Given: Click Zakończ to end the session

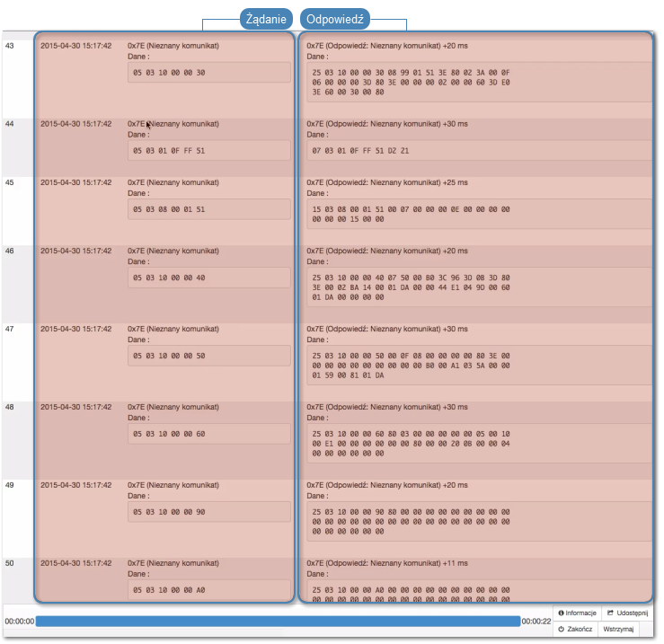Looking at the screenshot, I should pos(575,629).
